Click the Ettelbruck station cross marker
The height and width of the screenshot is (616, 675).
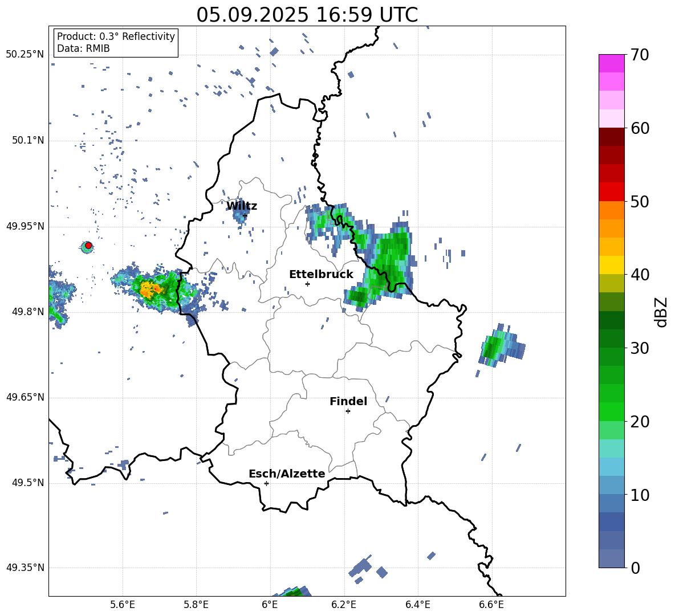(307, 284)
